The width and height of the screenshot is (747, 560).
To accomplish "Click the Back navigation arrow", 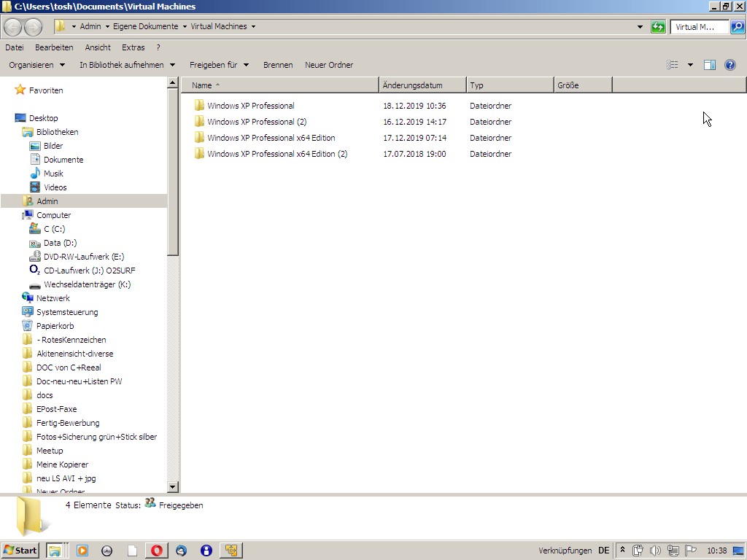I will (13, 27).
